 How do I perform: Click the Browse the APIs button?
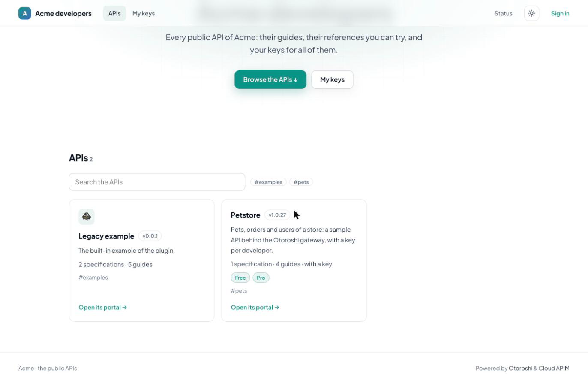pyautogui.click(x=270, y=79)
